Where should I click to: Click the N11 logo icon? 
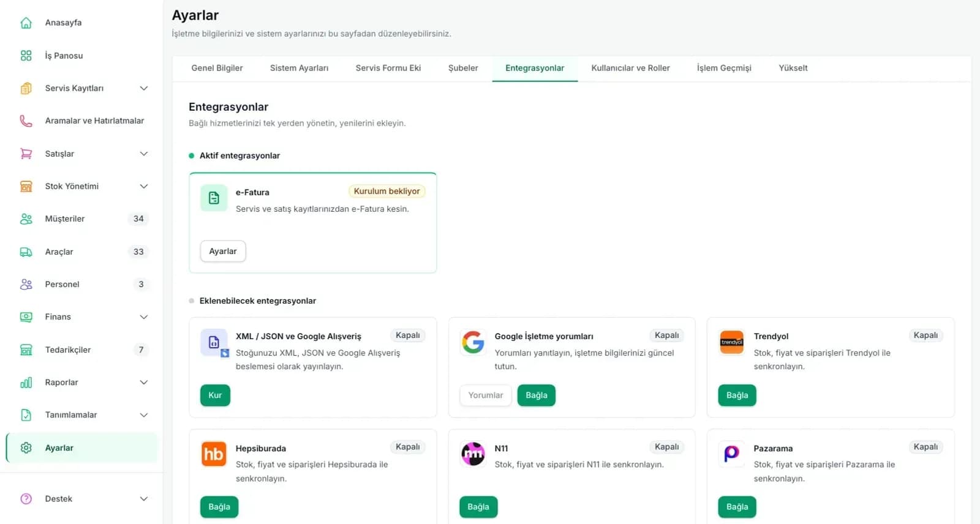(x=473, y=454)
